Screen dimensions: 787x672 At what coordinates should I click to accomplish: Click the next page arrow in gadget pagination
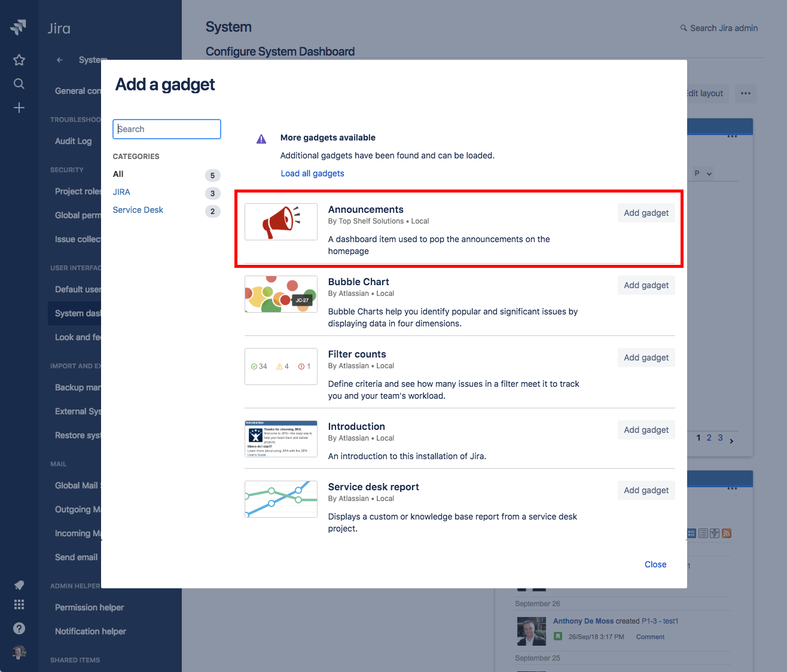[x=732, y=441]
